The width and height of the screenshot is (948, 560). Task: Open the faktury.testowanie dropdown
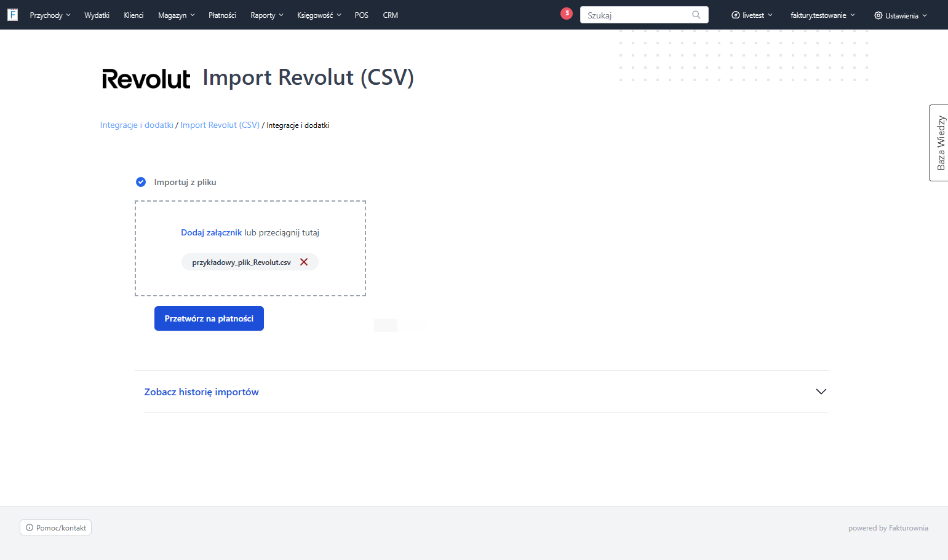point(823,15)
